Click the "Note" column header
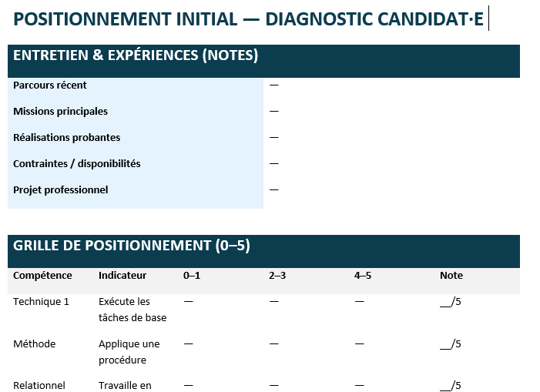Image resolution: width=540 pixels, height=392 pixels. [451, 276]
